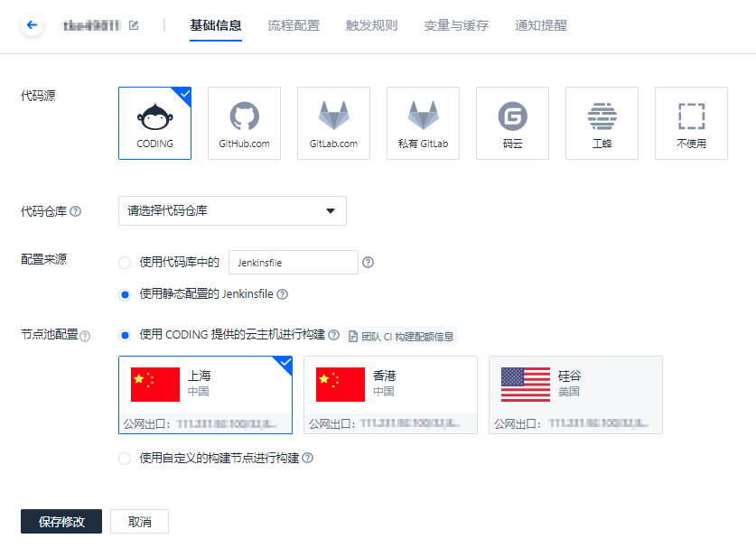756x548 pixels.
Task: Open help icon next to 节点池配置
Action: pos(85,336)
